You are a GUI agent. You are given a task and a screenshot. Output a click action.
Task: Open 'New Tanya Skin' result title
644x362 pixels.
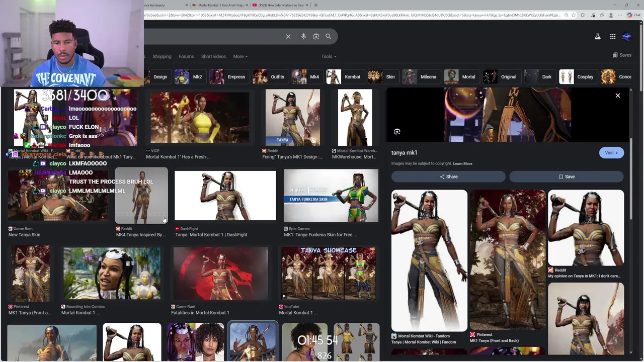point(24,235)
